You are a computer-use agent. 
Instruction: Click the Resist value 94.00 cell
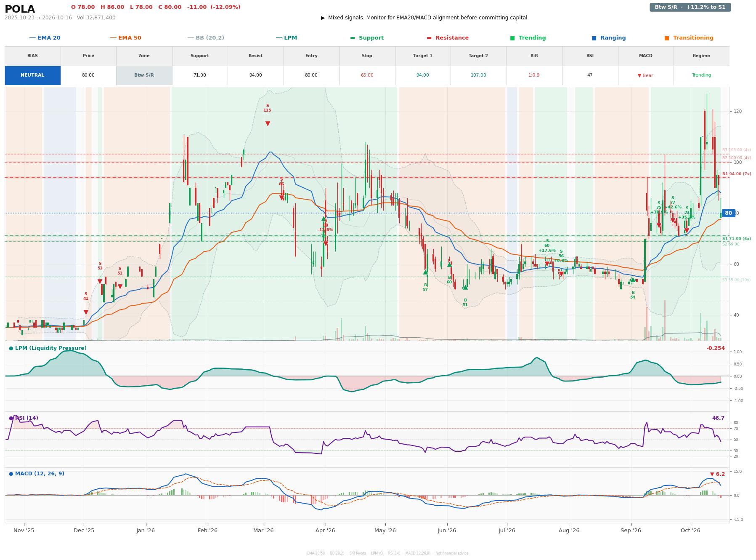point(255,75)
